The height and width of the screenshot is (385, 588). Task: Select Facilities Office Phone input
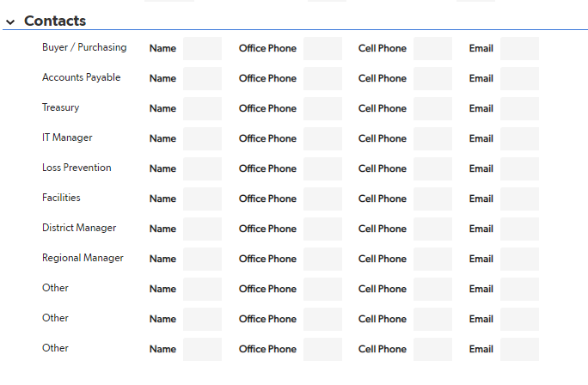pos(323,199)
